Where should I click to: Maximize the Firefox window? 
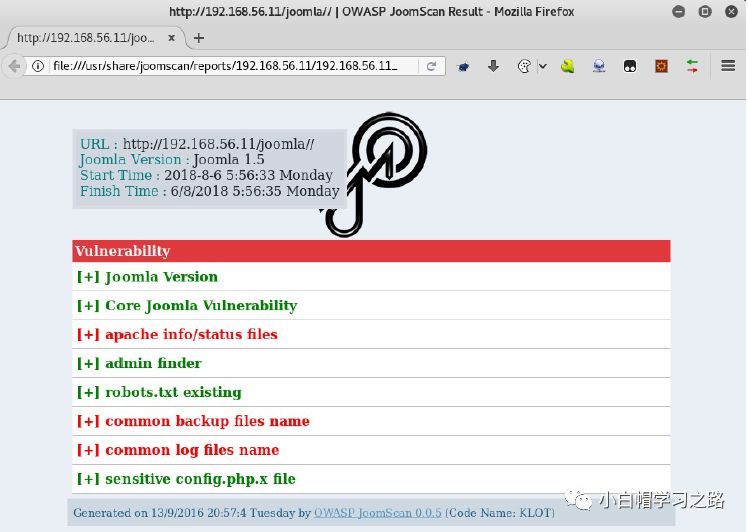705,11
